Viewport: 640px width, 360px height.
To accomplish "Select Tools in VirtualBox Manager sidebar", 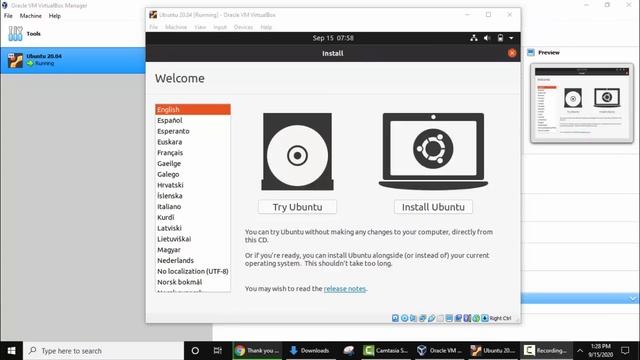I will [73, 34].
